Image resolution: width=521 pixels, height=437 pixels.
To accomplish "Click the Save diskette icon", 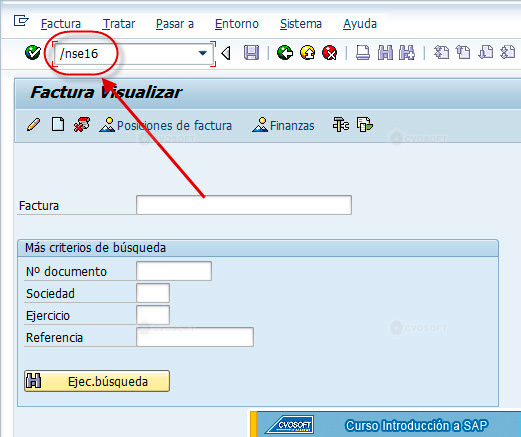I will pyautogui.click(x=251, y=53).
